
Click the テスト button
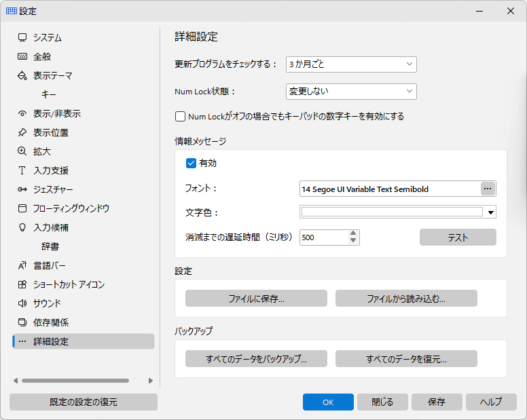click(x=458, y=237)
